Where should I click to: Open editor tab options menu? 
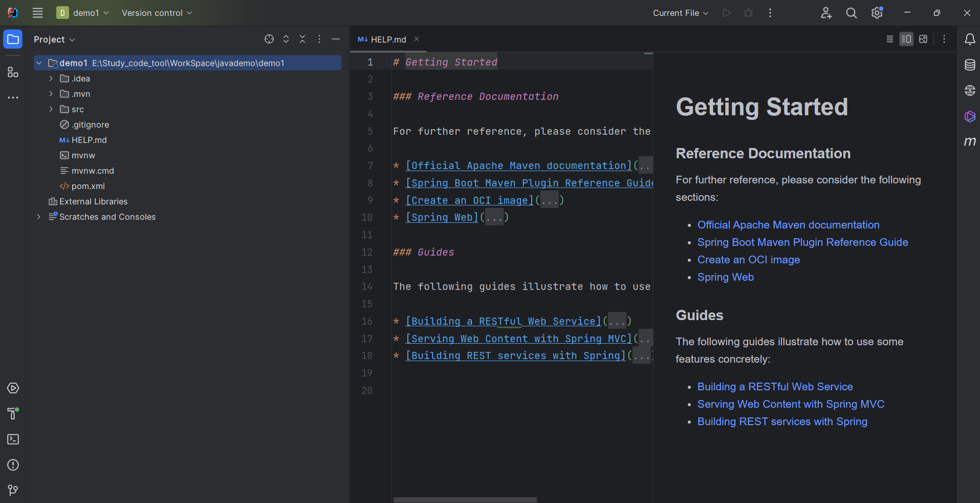pos(944,39)
